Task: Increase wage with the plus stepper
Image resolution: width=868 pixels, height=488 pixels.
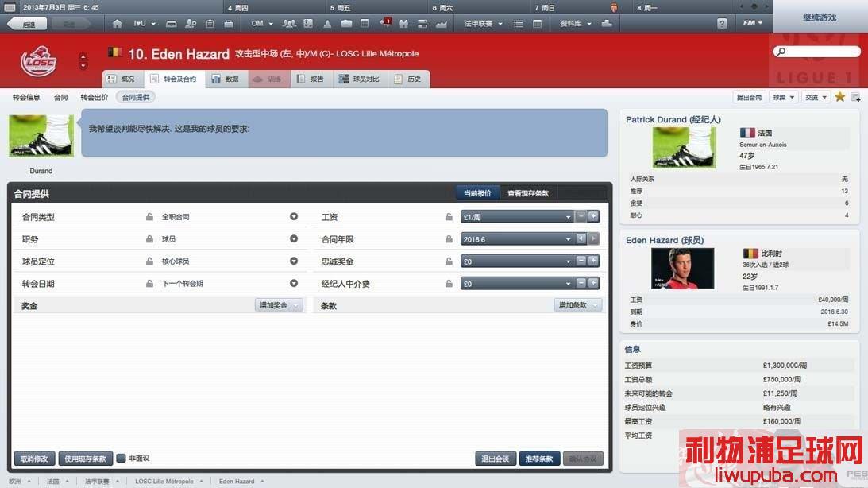Action: tap(593, 216)
